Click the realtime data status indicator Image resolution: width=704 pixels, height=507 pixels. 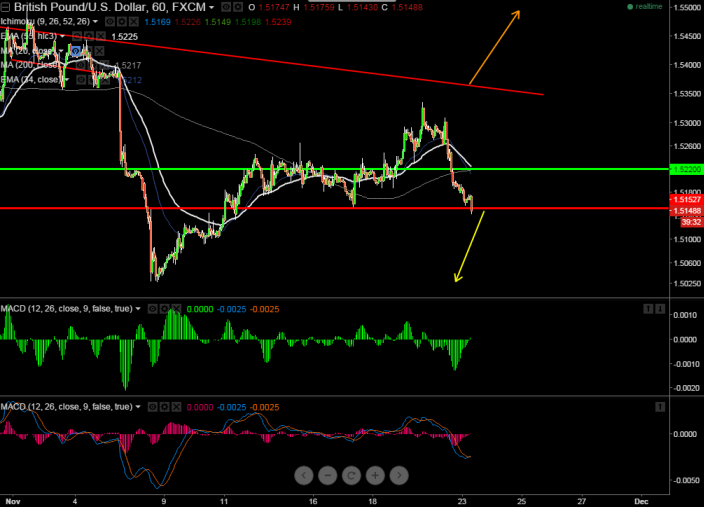click(645, 7)
